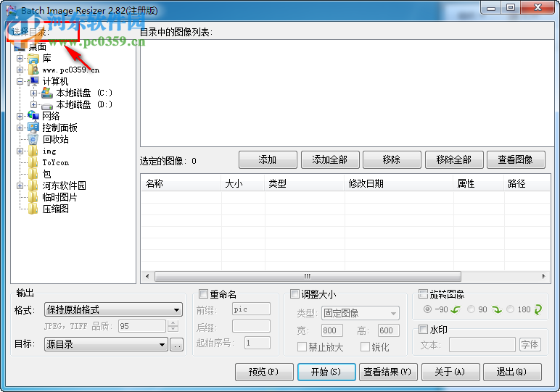Screen dimensions: 560x392
Task: Sort by the 类型 column header
Action: click(x=305, y=184)
